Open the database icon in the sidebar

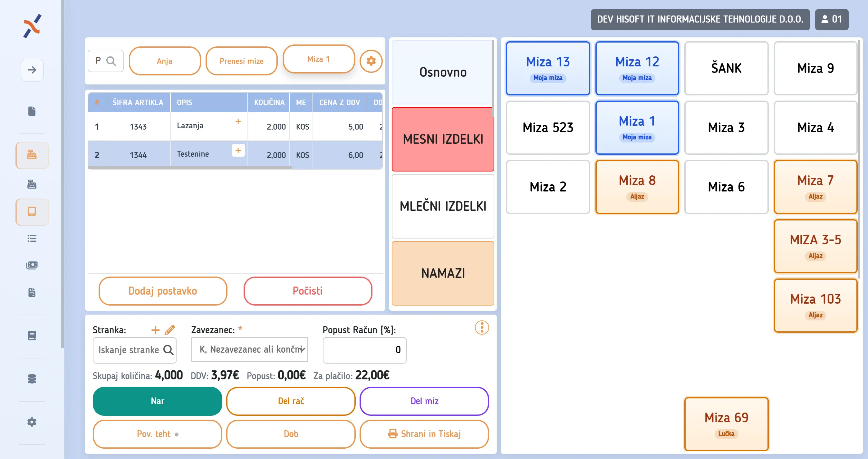click(x=32, y=379)
